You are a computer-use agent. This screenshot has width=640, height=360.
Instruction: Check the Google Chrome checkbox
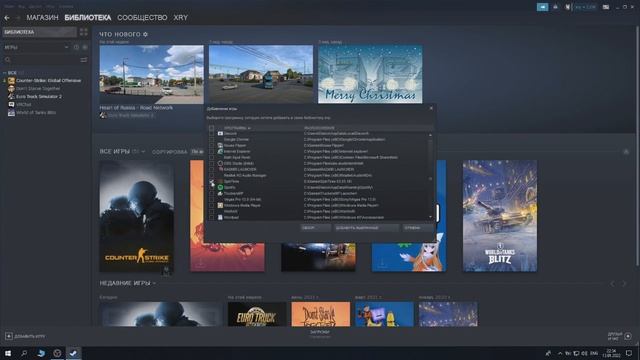coord(211,139)
